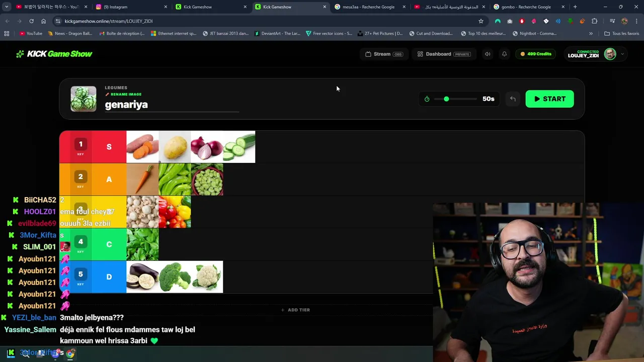Expand hidden bookmarks chevron
The height and width of the screenshot is (362, 644).
(x=591, y=34)
